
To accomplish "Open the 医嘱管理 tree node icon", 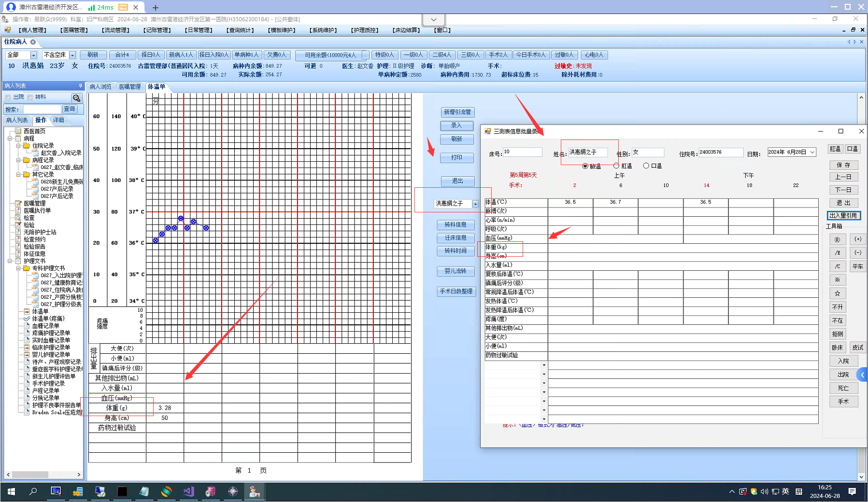I will (x=18, y=203).
